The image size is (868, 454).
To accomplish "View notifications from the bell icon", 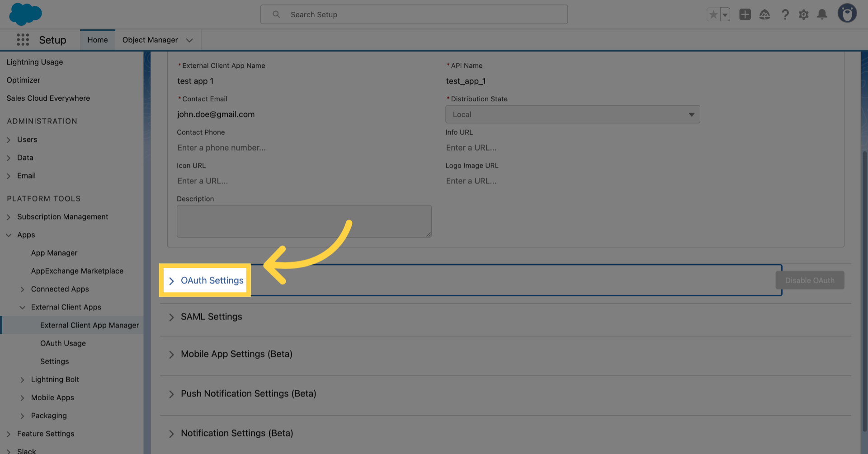I will [822, 14].
